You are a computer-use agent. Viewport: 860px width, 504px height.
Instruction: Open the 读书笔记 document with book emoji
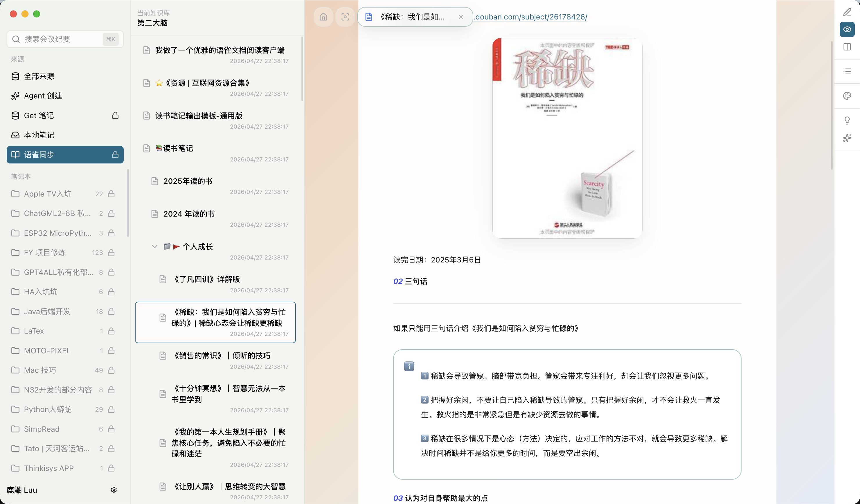coord(215,153)
